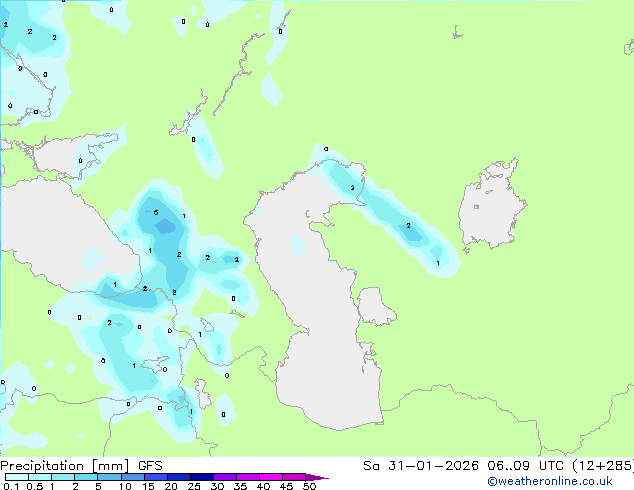The width and height of the screenshot is (634, 490).
Task: Click the 1–2 mm legend color cell
Action: (63, 477)
